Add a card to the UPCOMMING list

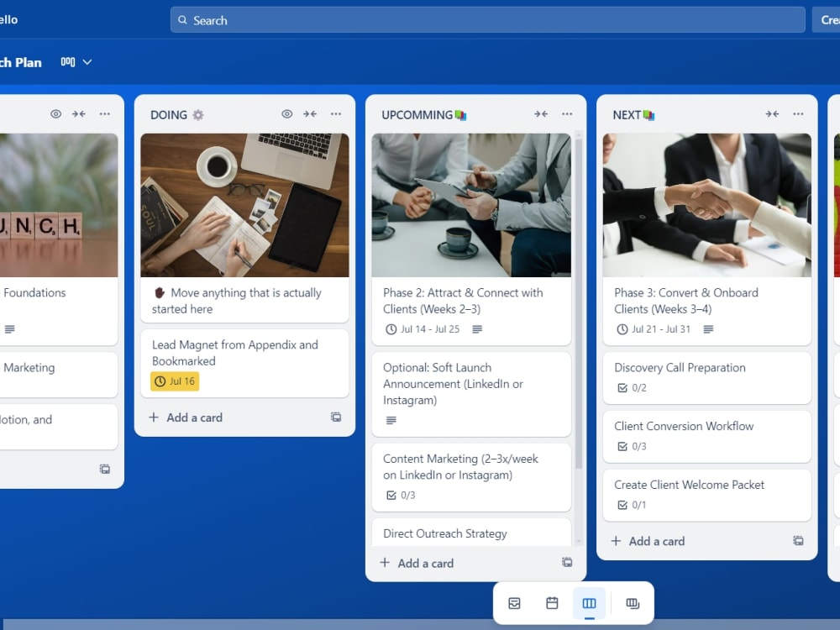(417, 563)
